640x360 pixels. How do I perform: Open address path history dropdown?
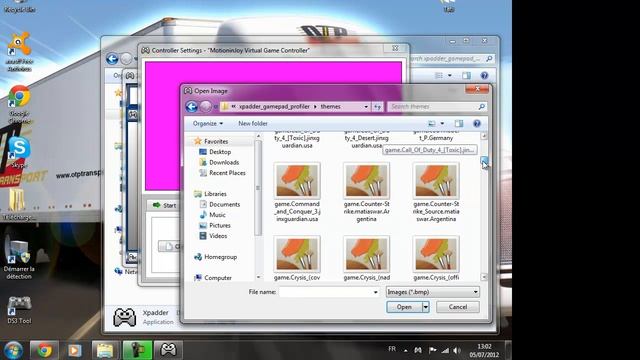tap(366, 107)
